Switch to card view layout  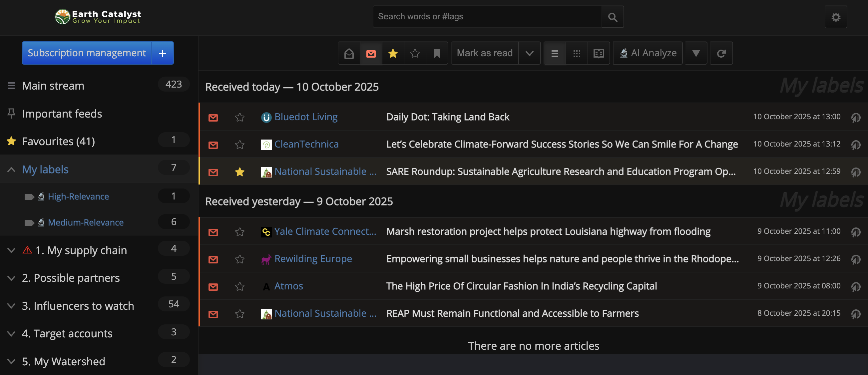point(577,53)
